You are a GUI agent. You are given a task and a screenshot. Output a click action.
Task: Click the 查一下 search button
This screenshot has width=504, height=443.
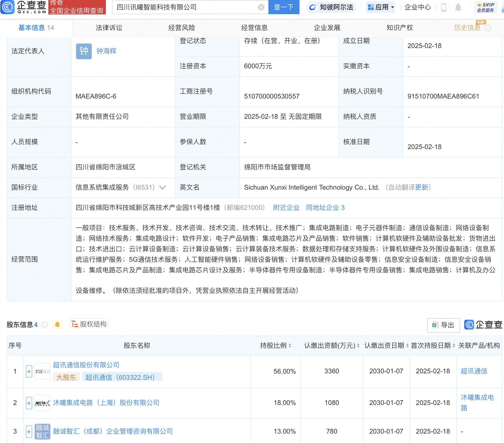[x=284, y=7]
